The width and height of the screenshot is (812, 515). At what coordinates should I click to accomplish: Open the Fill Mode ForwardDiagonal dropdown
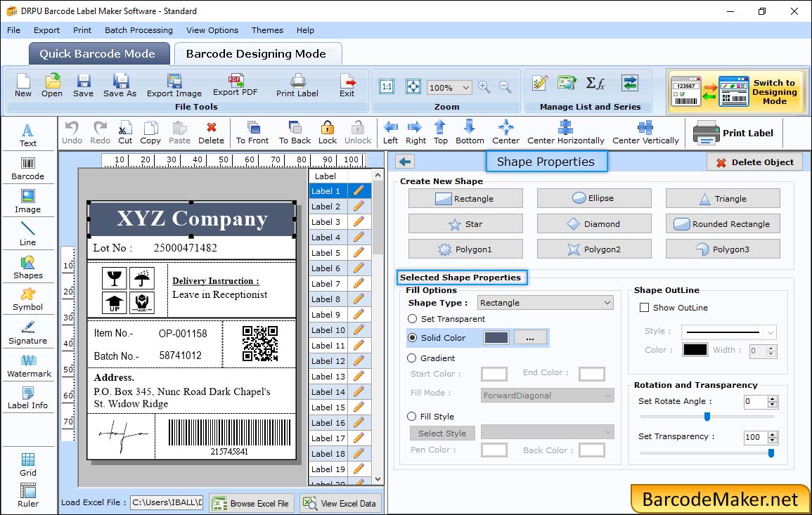click(546, 396)
